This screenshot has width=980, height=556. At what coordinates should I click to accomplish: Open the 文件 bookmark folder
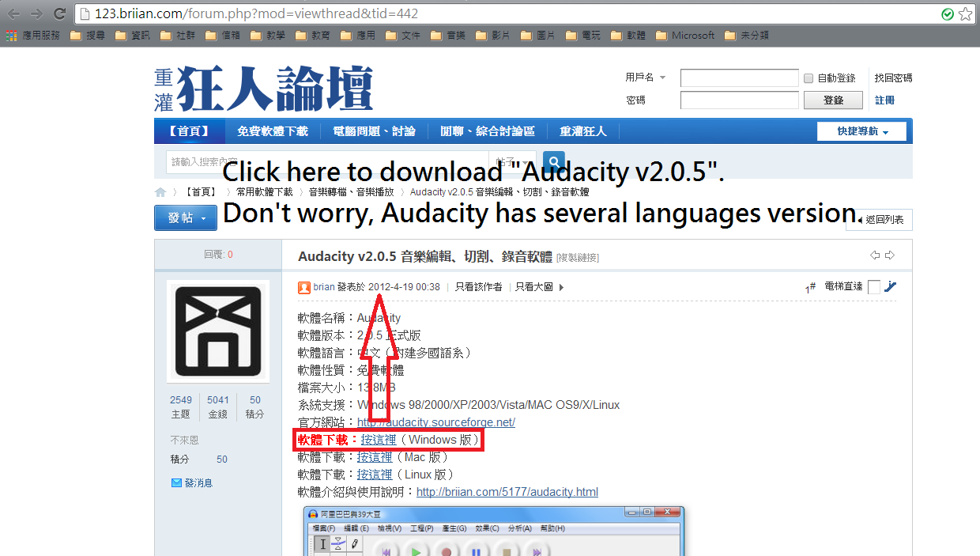403,36
